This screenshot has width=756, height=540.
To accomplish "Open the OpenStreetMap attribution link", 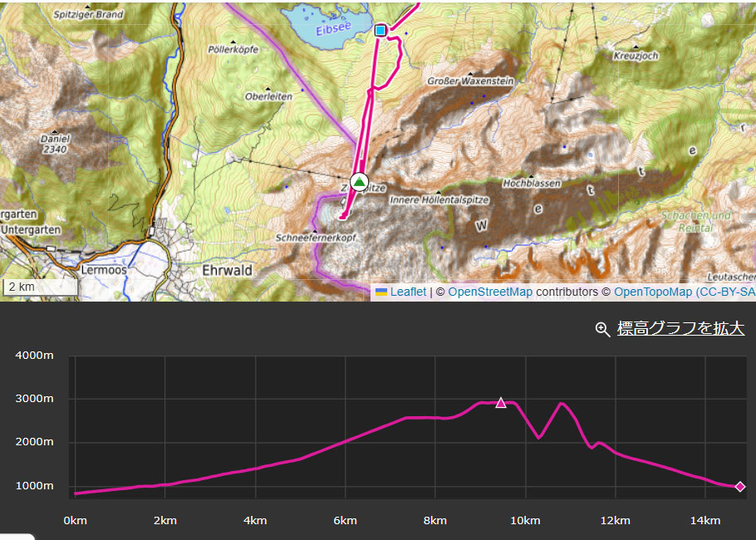I will [x=490, y=292].
